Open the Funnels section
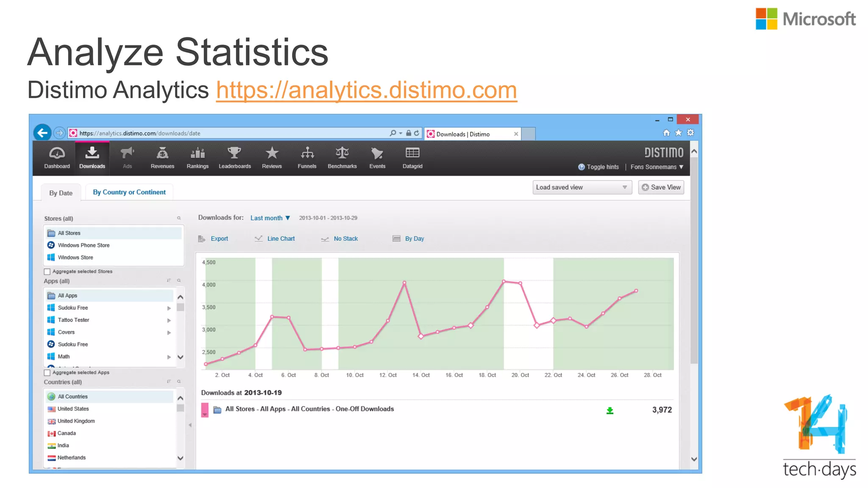The width and height of the screenshot is (868, 488). (x=307, y=158)
